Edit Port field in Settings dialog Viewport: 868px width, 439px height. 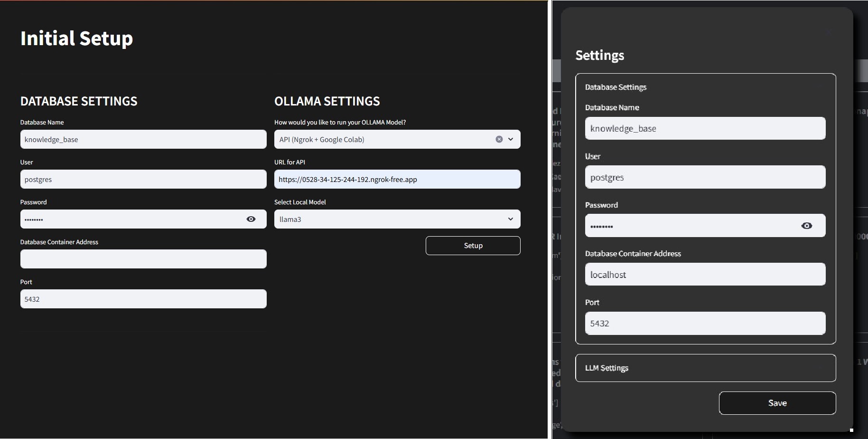pos(705,323)
